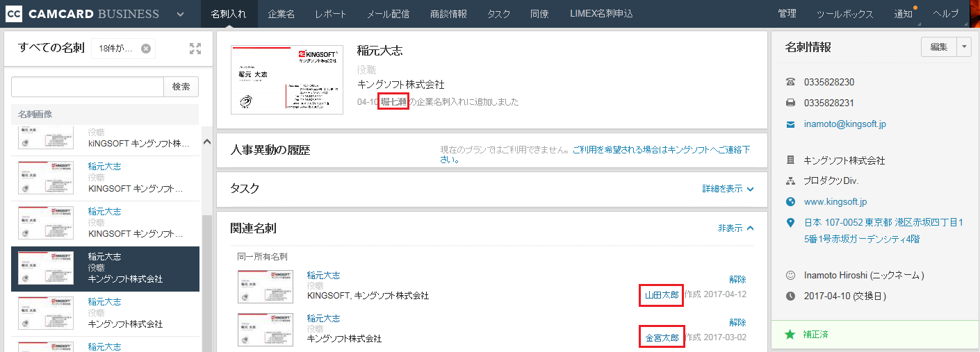The image size is (980, 352).
Task: Collapse 関連名刺 with 非表示
Action: point(735,228)
